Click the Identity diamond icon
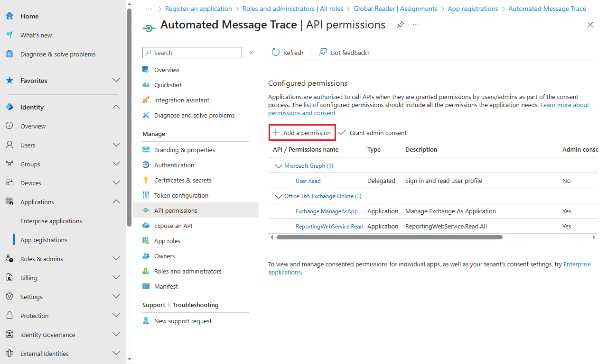This screenshot has height=364, width=607. click(9, 107)
